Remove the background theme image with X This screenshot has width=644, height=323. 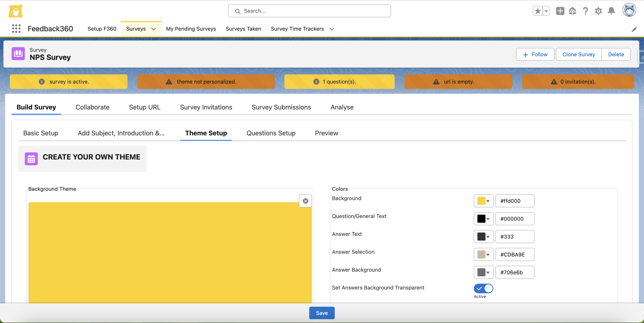pyautogui.click(x=305, y=201)
